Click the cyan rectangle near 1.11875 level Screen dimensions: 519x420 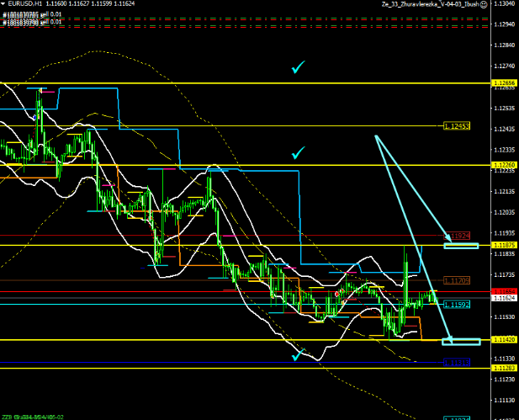pos(461,245)
